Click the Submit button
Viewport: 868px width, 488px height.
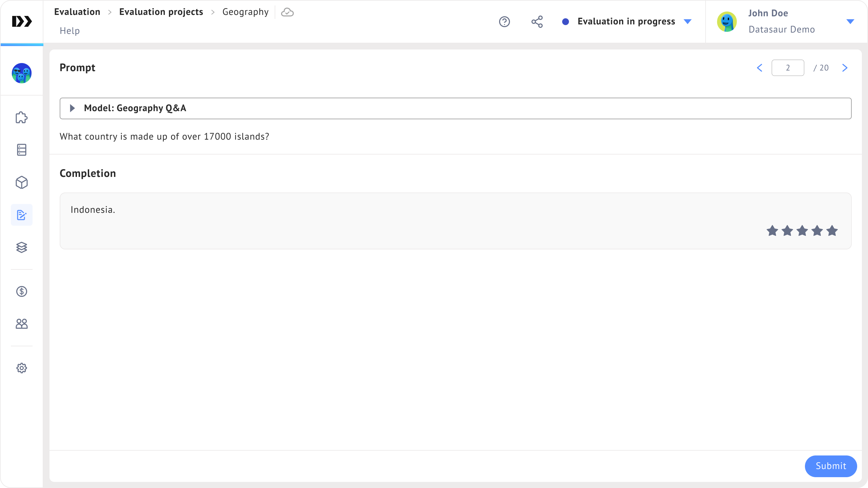831,466
